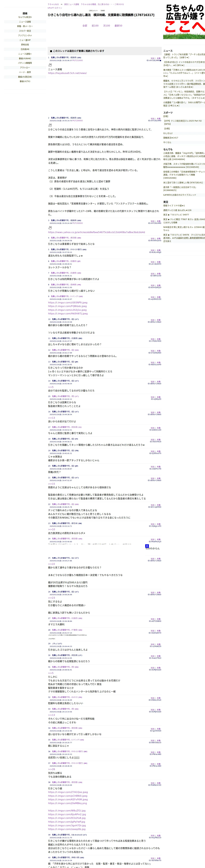Open 米と混ぜて炊くと美味しい物 thread

pyautogui.click(x=183, y=183)
